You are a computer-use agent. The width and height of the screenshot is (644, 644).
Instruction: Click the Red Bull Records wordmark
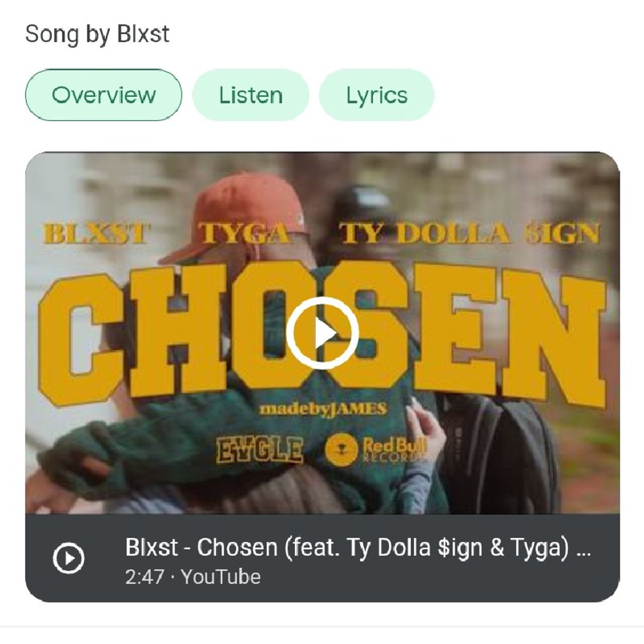pyautogui.click(x=395, y=449)
